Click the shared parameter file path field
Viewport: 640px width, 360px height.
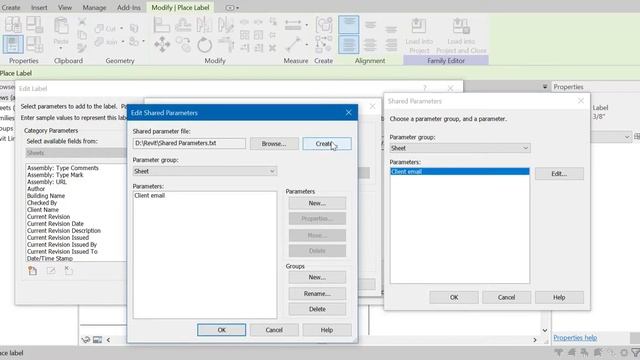tap(189, 143)
